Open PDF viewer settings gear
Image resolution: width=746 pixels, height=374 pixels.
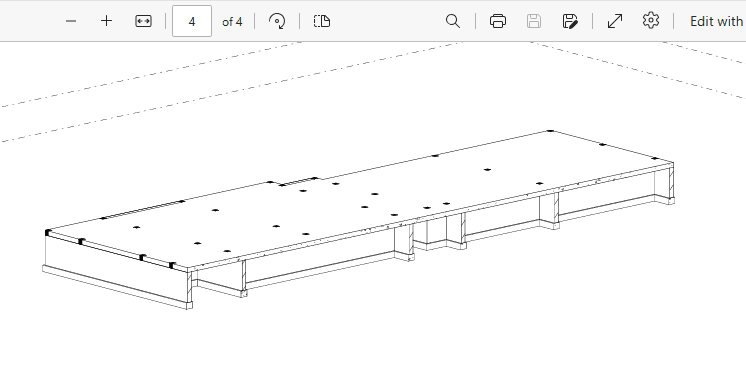pyautogui.click(x=650, y=20)
